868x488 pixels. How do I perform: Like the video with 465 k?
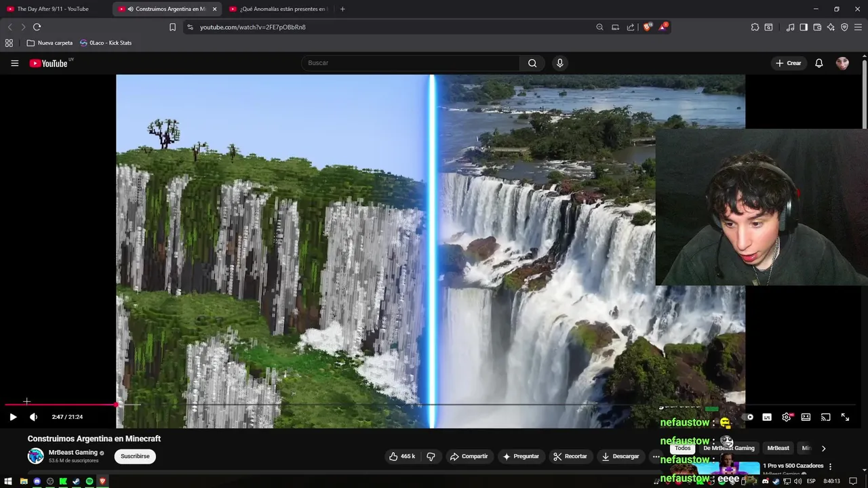401,456
